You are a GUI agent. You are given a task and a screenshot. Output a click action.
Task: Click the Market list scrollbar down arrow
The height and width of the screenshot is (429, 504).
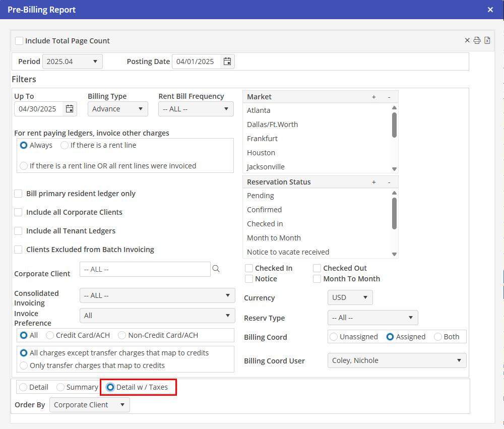[394, 169]
